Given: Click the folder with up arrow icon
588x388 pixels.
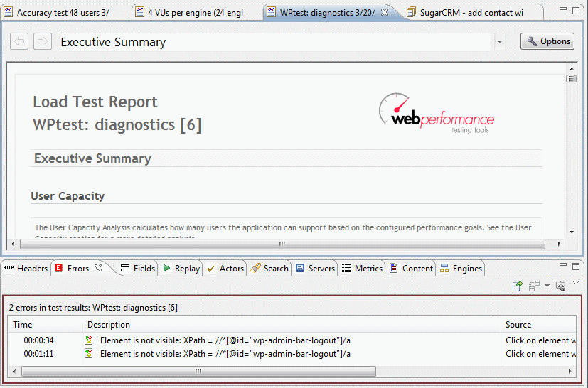Looking at the screenshot, I should tap(560, 286).
